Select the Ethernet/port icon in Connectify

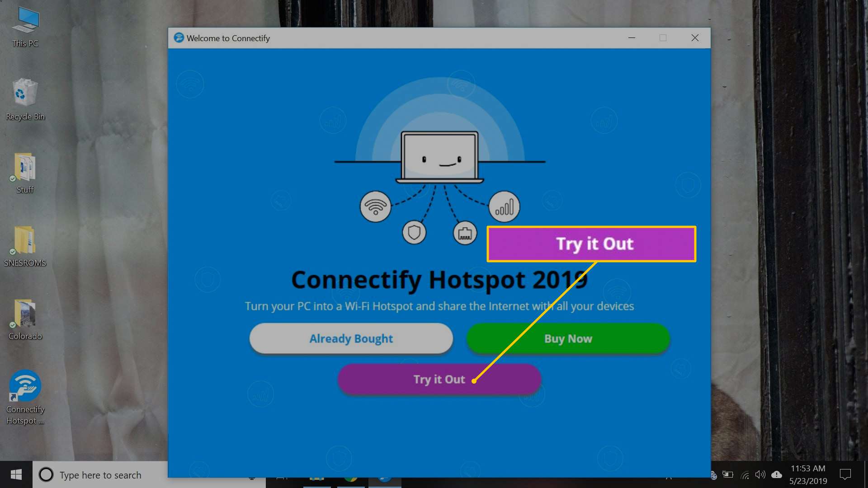[465, 232]
